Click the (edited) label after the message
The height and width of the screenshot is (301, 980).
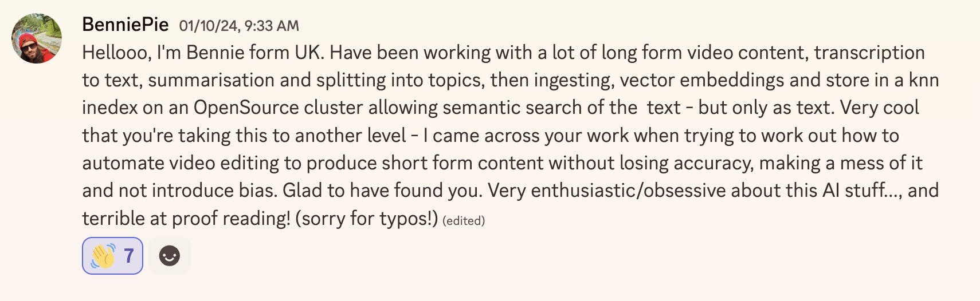464,221
